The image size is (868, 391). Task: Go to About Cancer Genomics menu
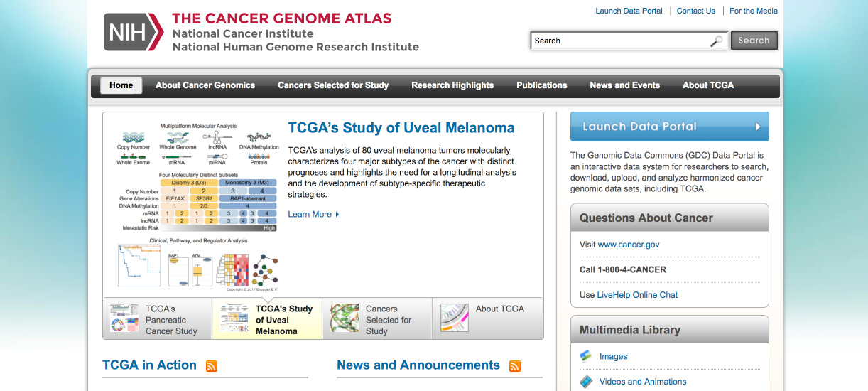(x=205, y=85)
